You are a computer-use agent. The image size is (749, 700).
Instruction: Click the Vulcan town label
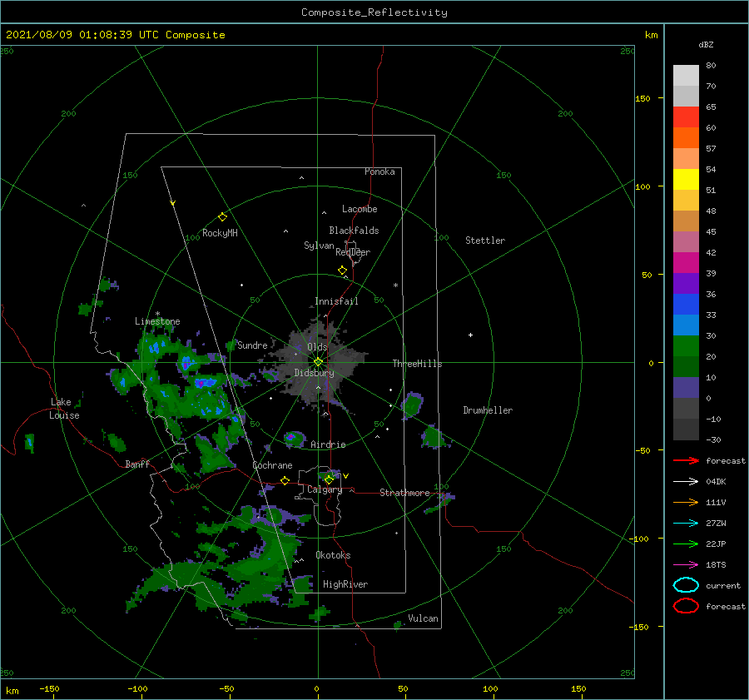pos(424,618)
